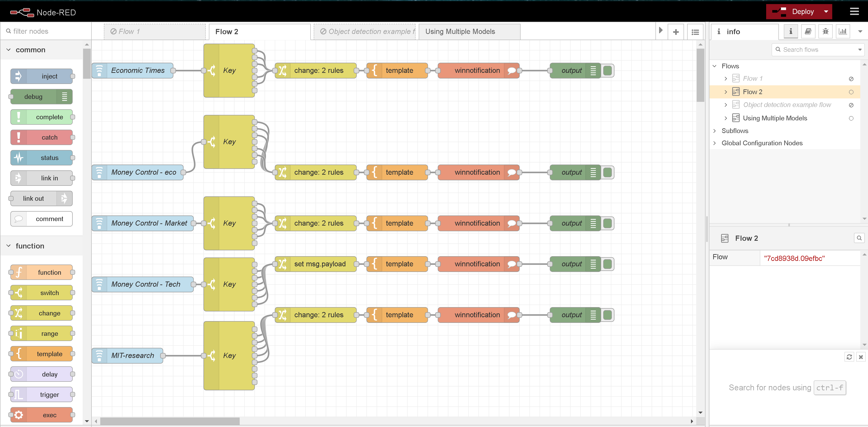
Task: Find Flow 2 in workspace search icon
Action: click(x=859, y=238)
